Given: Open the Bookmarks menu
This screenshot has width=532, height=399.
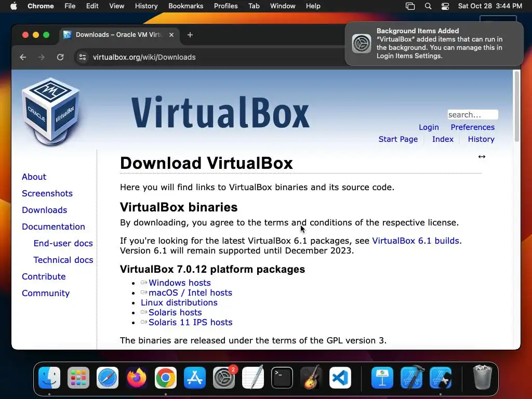Looking at the screenshot, I should [186, 6].
